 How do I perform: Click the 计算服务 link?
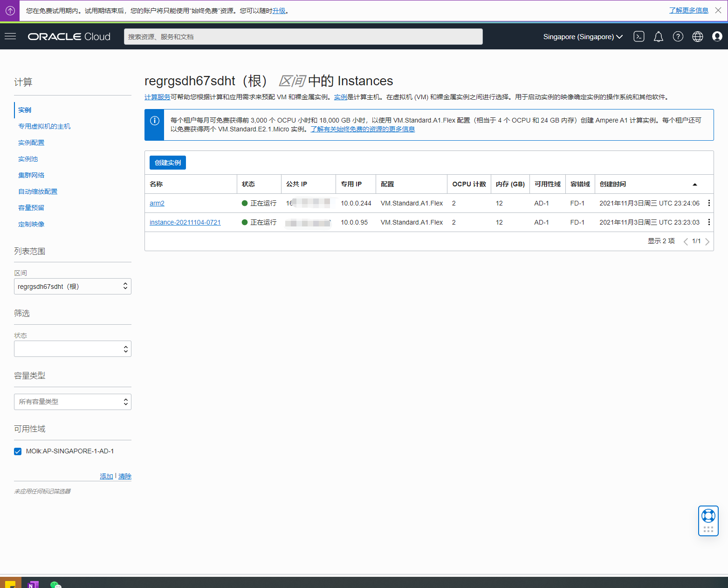(158, 97)
